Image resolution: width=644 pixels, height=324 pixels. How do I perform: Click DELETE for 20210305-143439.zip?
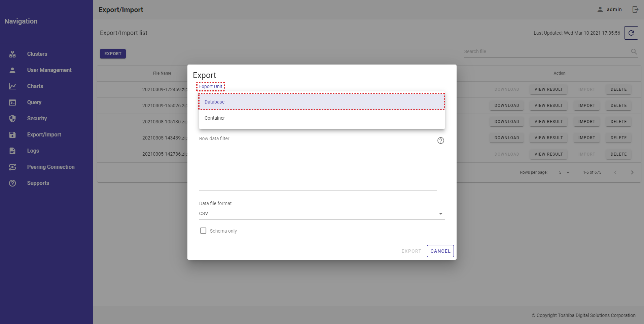[618, 138]
